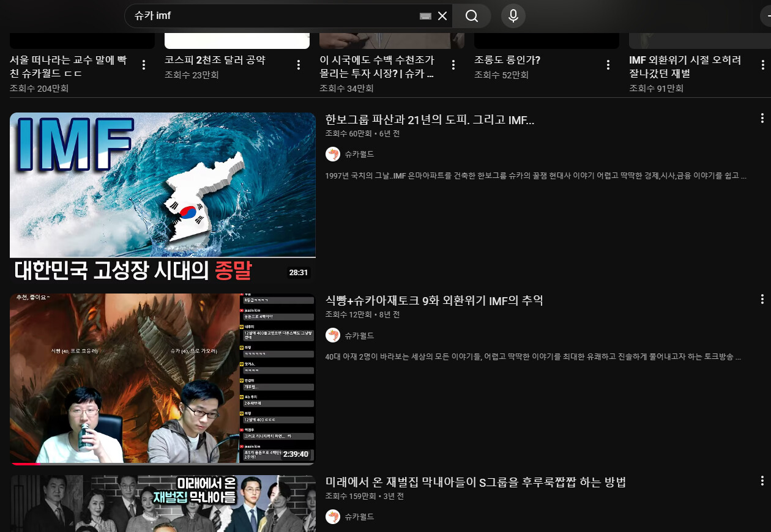Start voice search with microphone icon
The height and width of the screenshot is (532, 771).
(513, 16)
